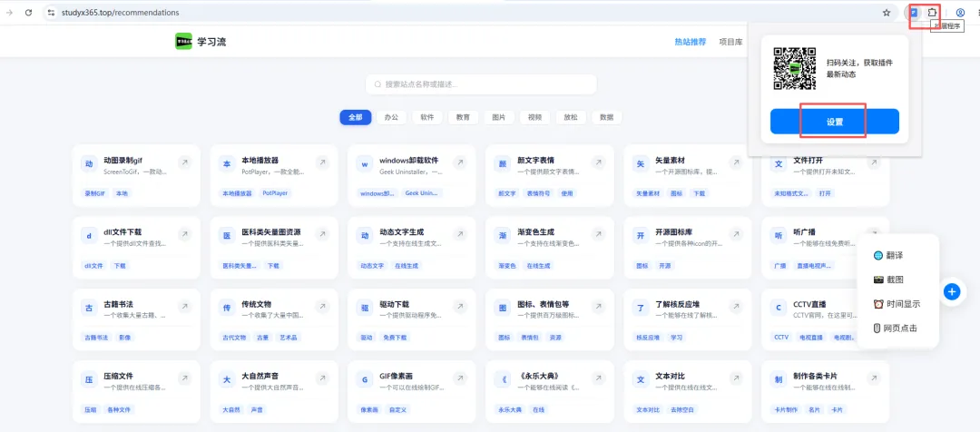Click the 免费下载 tag on 驱动下载 card
The width and height of the screenshot is (980, 432).
point(395,338)
